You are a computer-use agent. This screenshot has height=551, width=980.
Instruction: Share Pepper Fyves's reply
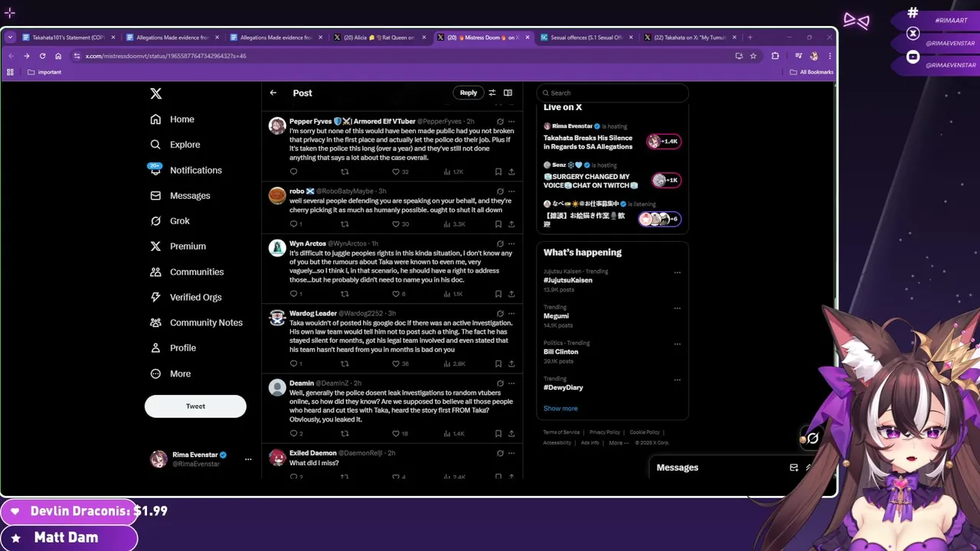click(511, 171)
